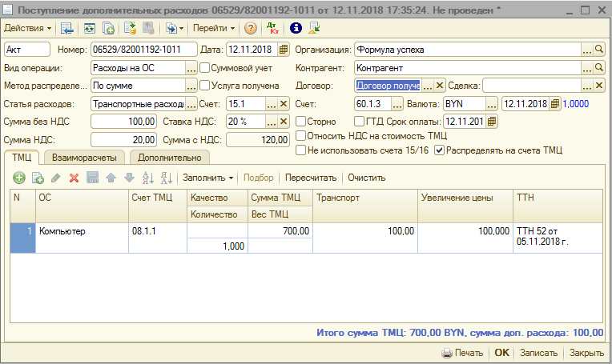The width and height of the screenshot is (612, 364).
Task: Open the calendar picker beside Дата field
Action: tap(284, 50)
